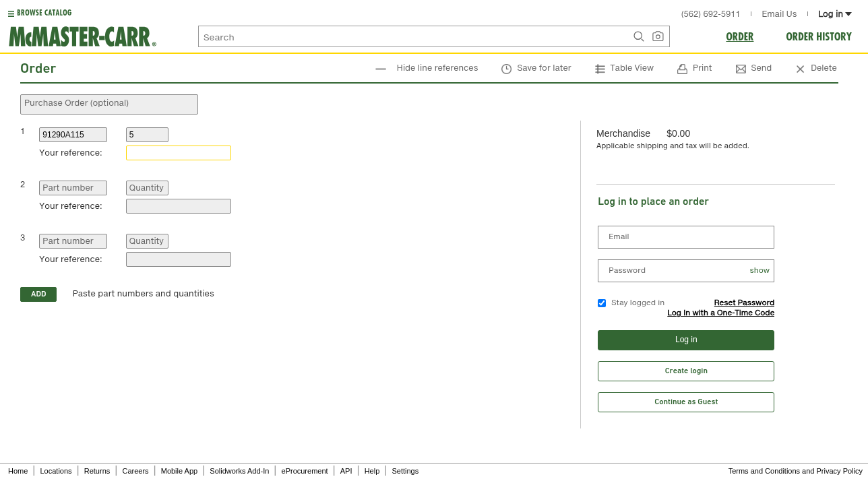Open API footer link
868x479 pixels.
[346, 471]
